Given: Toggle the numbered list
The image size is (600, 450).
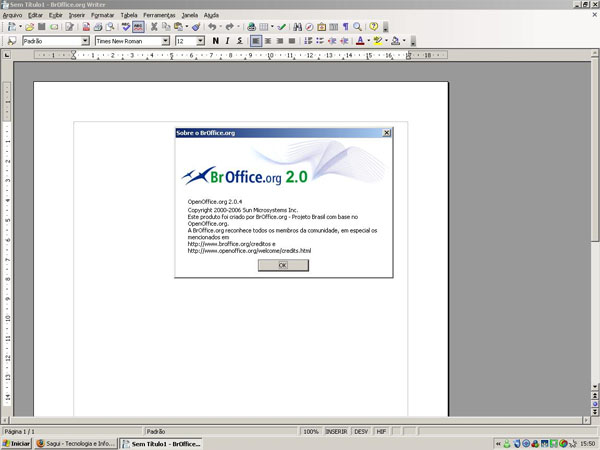Looking at the screenshot, I should point(308,41).
